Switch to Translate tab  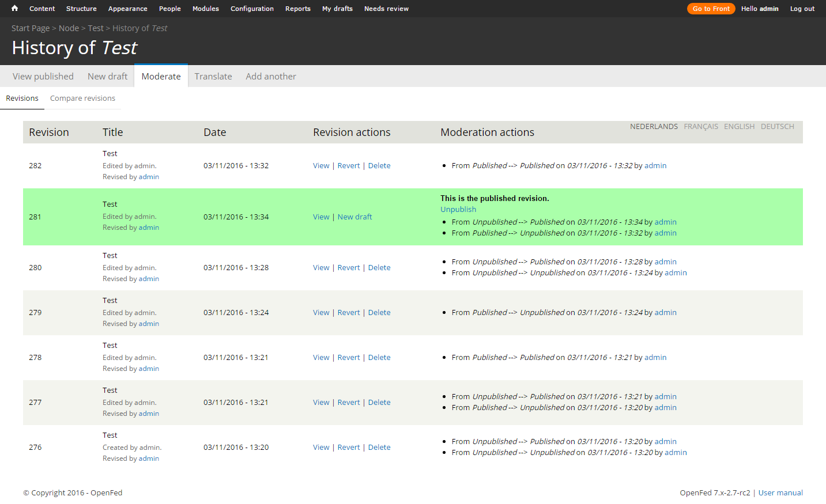point(213,76)
